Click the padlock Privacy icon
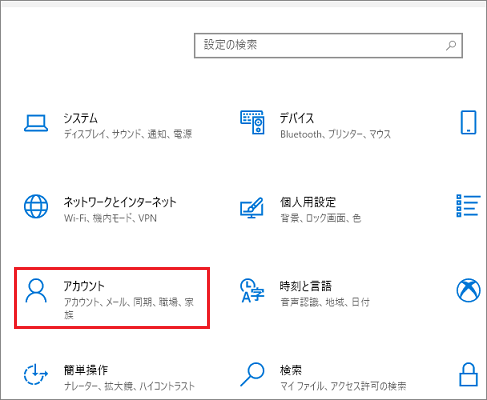The image size is (487, 400). [468, 374]
